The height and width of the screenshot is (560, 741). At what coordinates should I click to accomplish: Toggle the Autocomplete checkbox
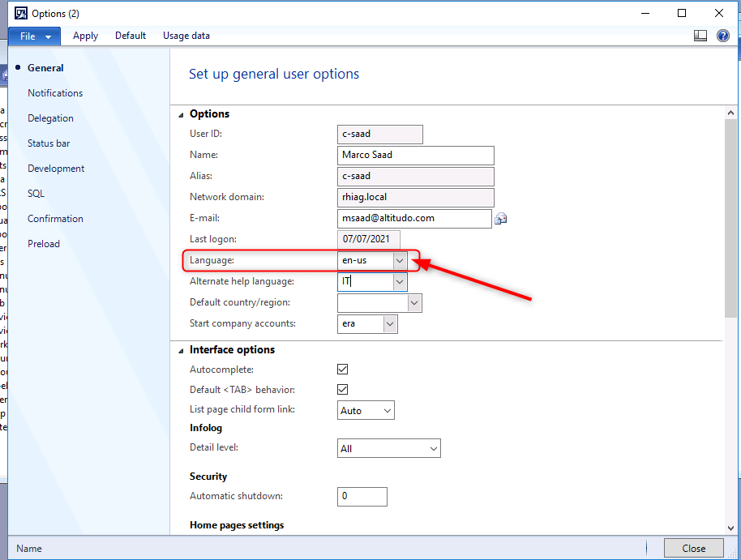tap(343, 370)
